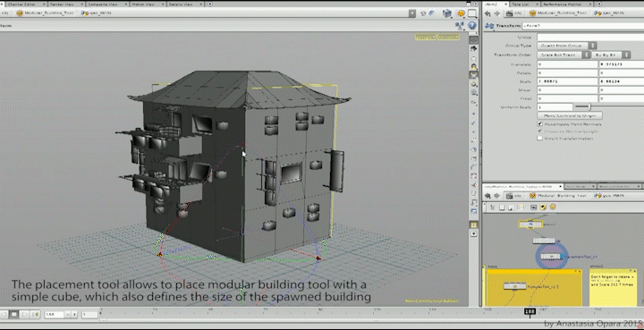Click the yellow-and-black icon in the network toolbar
This screenshot has width=644, height=330.
click(543, 207)
